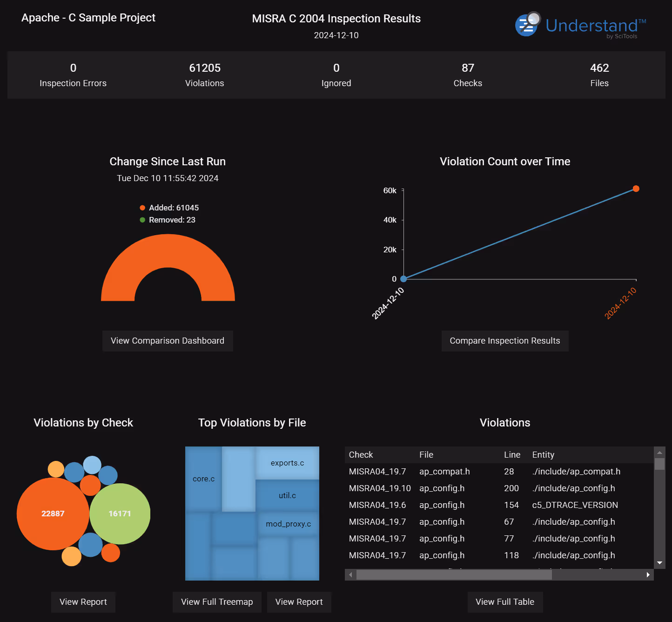The image size is (672, 622).
Task: Click blue start point on violation chart
Action: 403,279
